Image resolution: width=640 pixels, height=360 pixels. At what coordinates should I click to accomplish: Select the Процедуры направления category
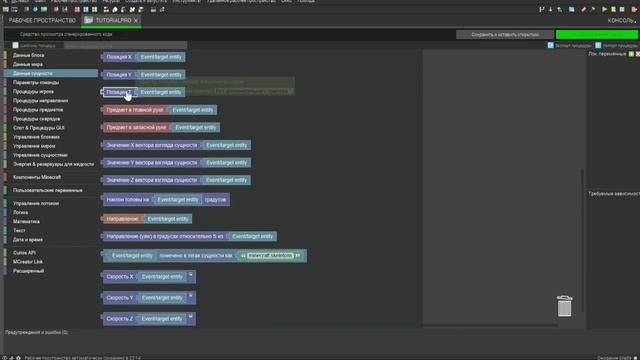pos(40,100)
